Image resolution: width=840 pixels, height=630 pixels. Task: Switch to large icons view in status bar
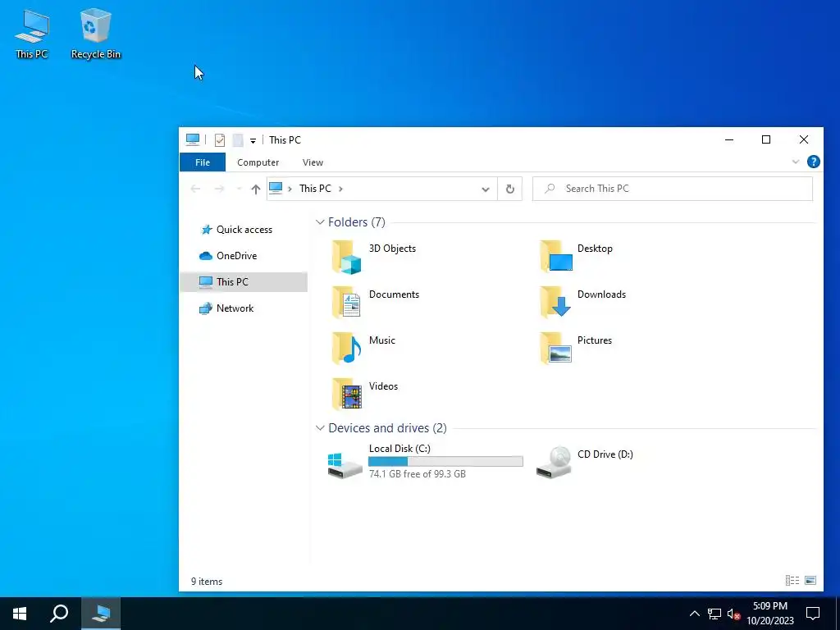tap(810, 580)
